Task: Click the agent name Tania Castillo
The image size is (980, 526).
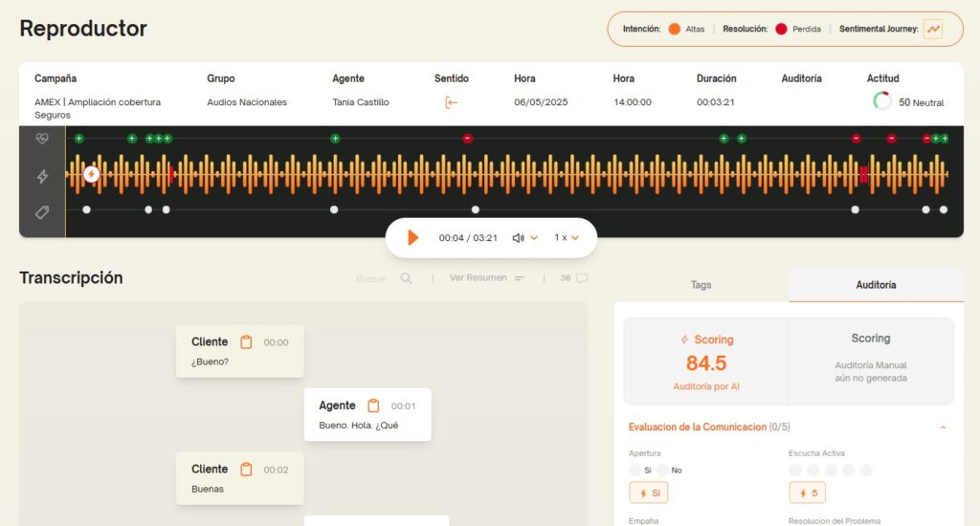Action: (x=361, y=102)
